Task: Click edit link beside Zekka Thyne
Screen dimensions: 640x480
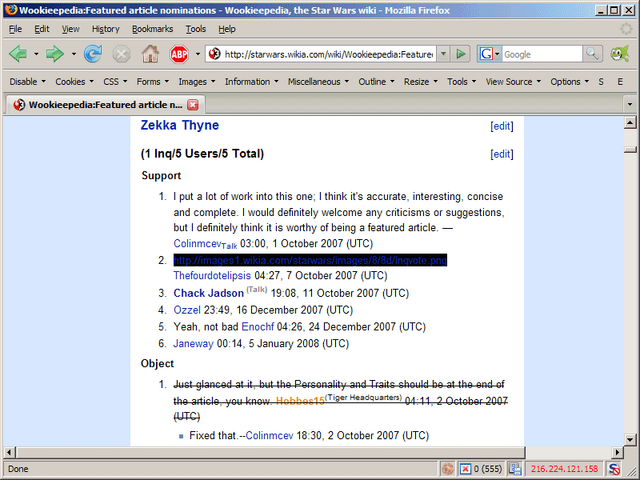Action: tap(502, 126)
